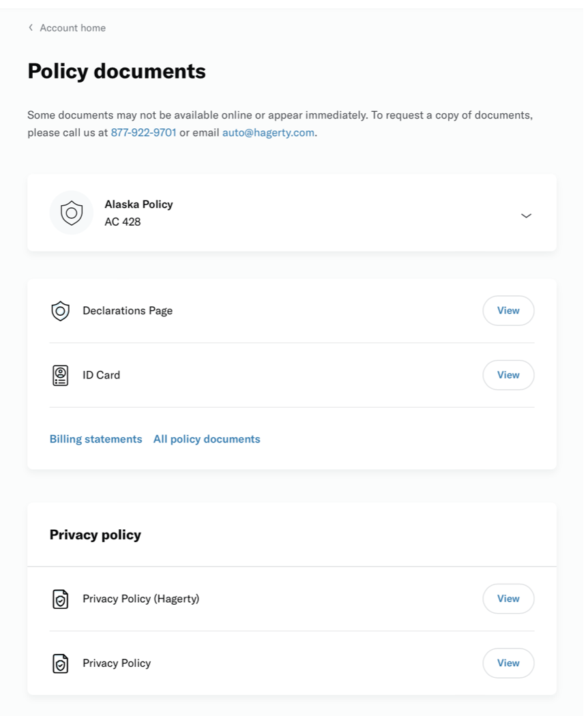Return to Account home
This screenshot has width=588, height=716.
(72, 27)
